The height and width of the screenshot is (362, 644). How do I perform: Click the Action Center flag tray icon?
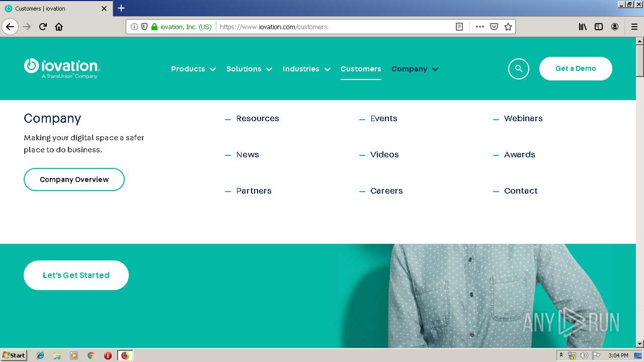(x=596, y=355)
